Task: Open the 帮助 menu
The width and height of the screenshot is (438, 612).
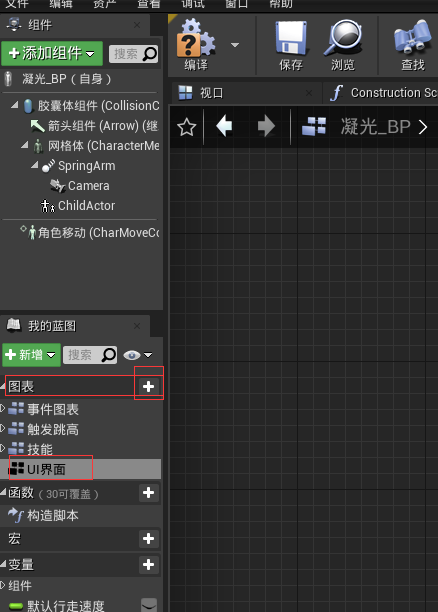Action: coord(281,4)
